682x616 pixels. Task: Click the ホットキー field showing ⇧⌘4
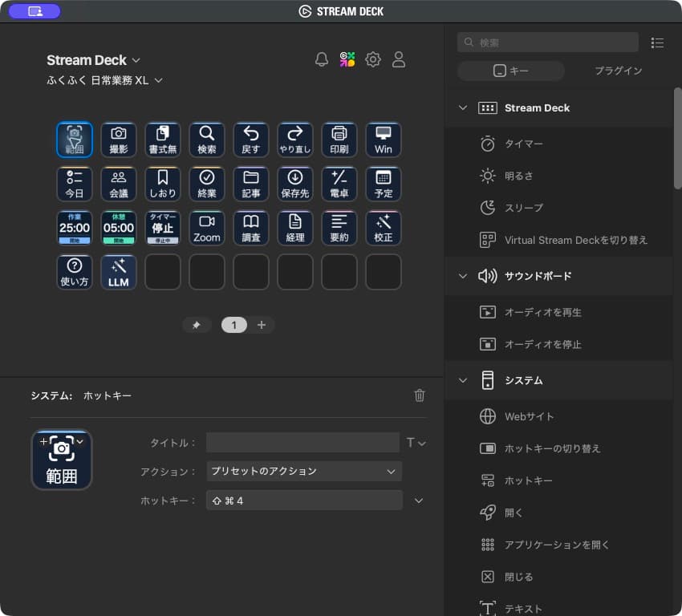pos(304,500)
